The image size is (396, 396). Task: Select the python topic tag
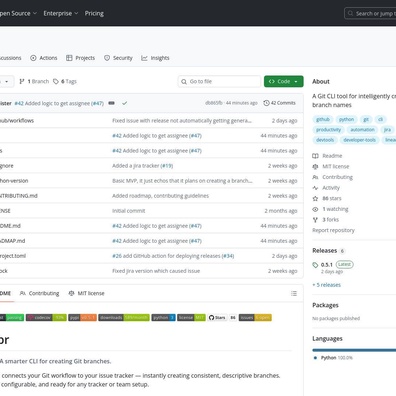(x=346, y=119)
